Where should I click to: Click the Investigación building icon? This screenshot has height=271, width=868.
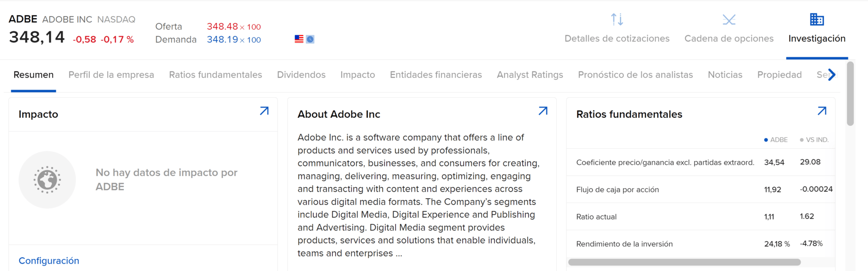pyautogui.click(x=817, y=20)
